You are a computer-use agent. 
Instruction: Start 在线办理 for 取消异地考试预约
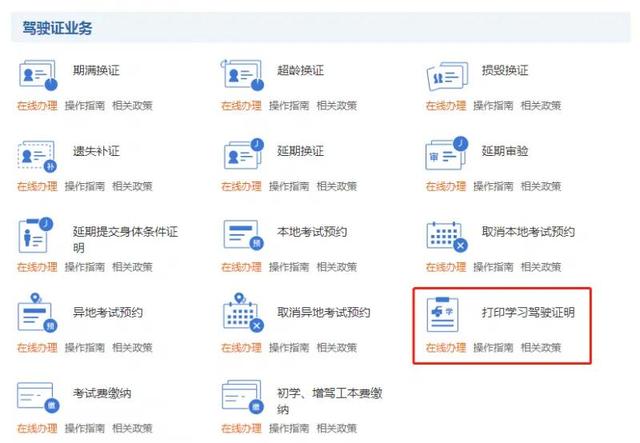(241, 348)
